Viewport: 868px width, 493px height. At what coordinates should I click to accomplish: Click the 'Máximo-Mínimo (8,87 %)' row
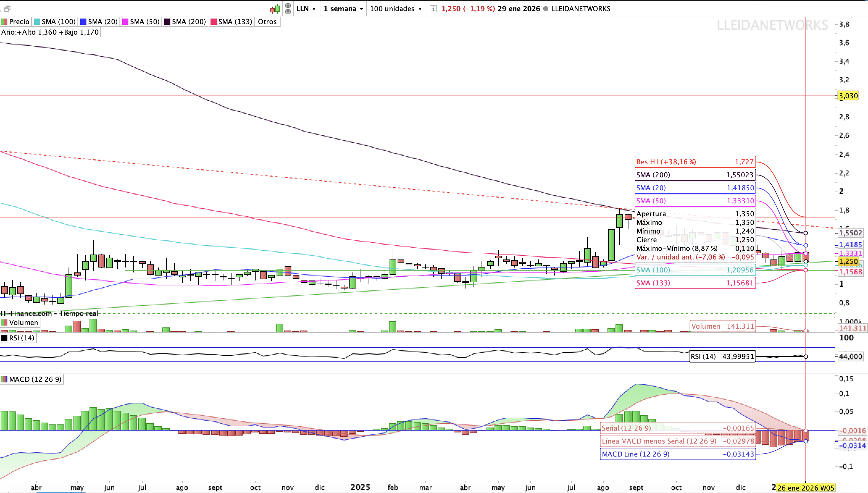pos(695,248)
